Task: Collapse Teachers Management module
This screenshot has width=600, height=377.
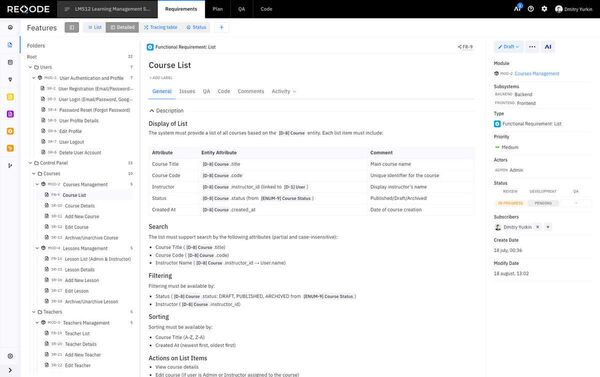Action: click(x=37, y=323)
